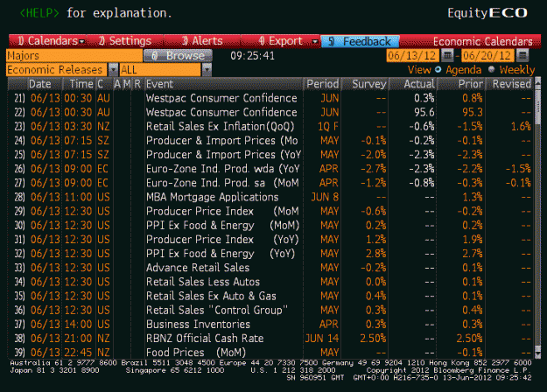The image size is (547, 392).
Task: Expand the Economic Releases dropdown arrow
Action: pos(113,70)
